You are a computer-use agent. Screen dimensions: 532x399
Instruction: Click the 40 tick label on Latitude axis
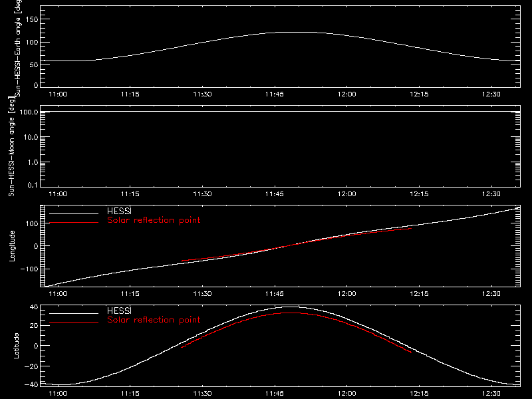pos(34,307)
